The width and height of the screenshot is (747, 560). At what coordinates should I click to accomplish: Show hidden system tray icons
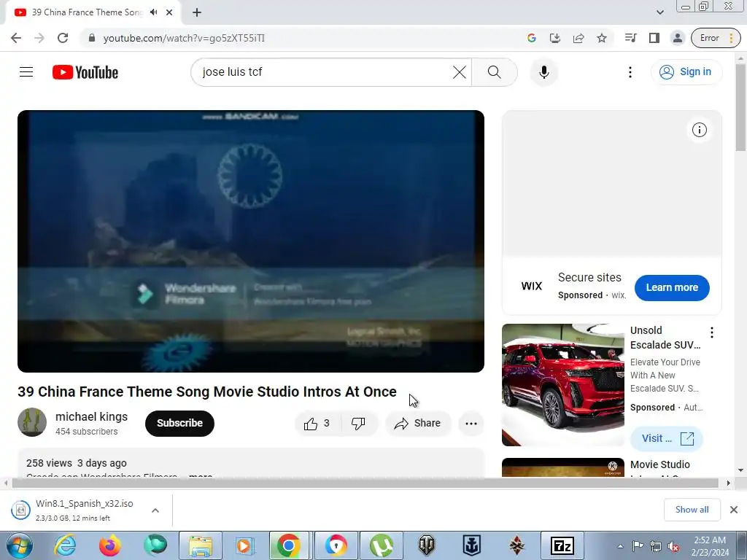620,546
